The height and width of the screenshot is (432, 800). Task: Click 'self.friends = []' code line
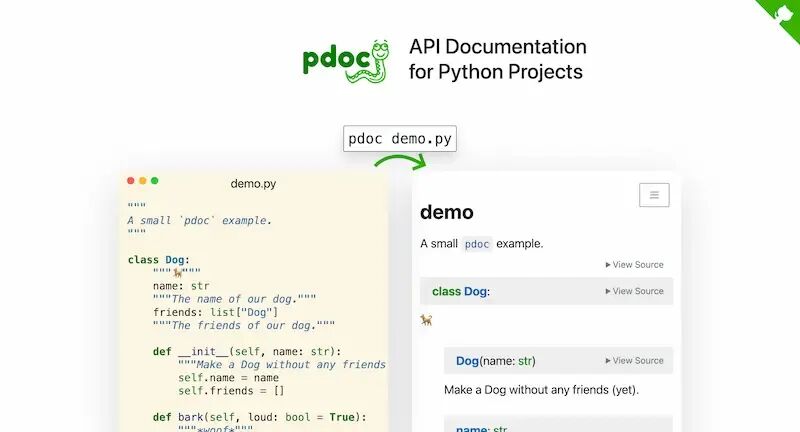(231, 391)
